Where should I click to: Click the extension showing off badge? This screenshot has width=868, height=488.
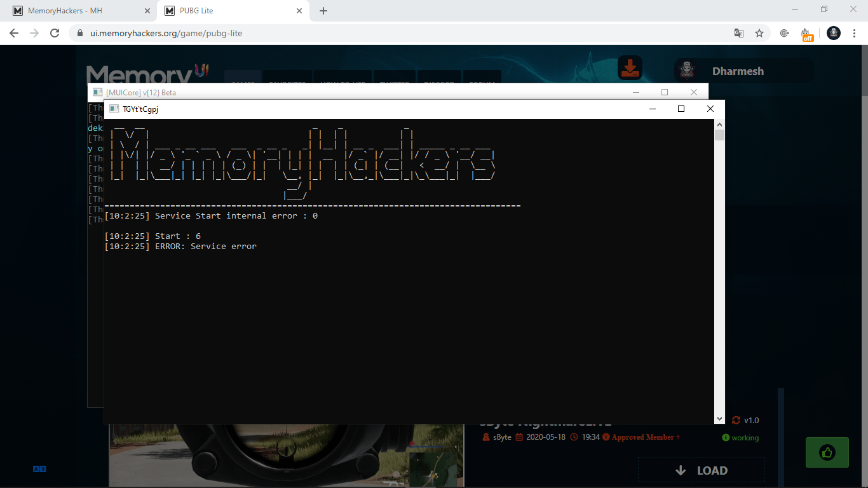[806, 34]
